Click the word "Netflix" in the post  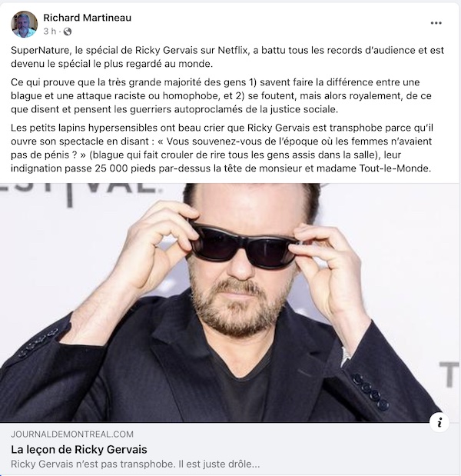[234, 50]
